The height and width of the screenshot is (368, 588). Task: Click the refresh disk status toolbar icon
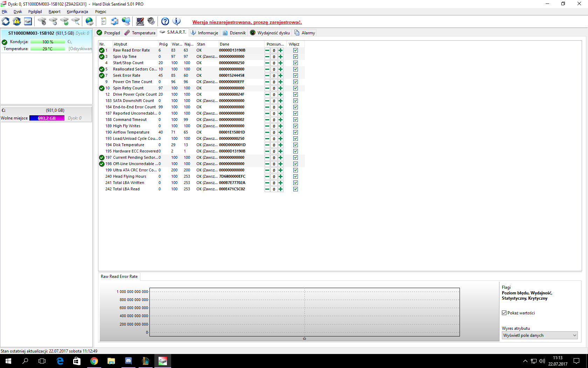point(6,21)
